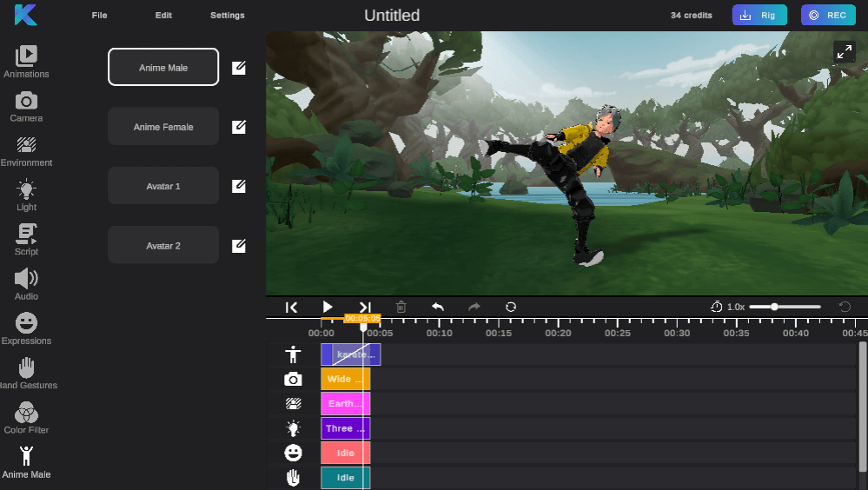Open the Script panel
The image size is (868, 490).
click(26, 239)
